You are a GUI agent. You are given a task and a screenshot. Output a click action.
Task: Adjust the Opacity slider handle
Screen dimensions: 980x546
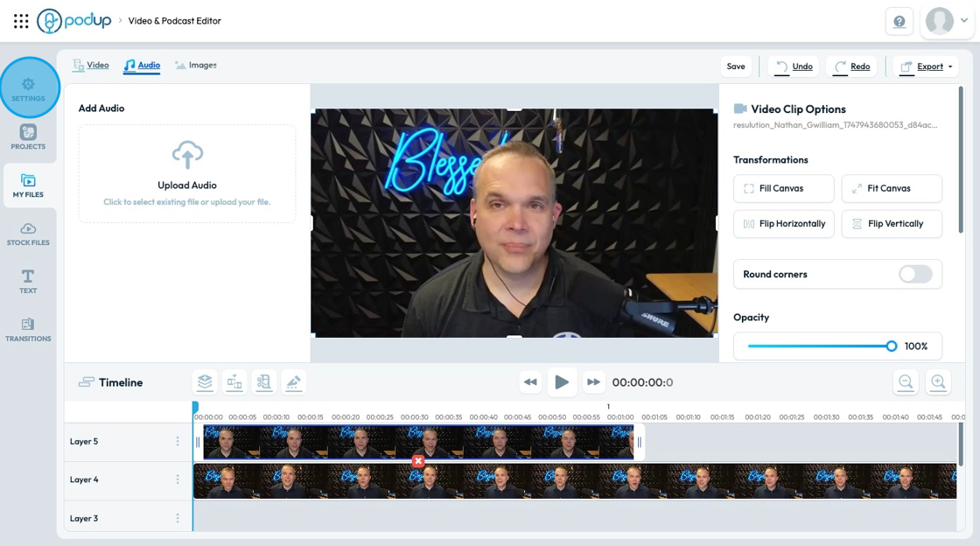pyautogui.click(x=892, y=346)
